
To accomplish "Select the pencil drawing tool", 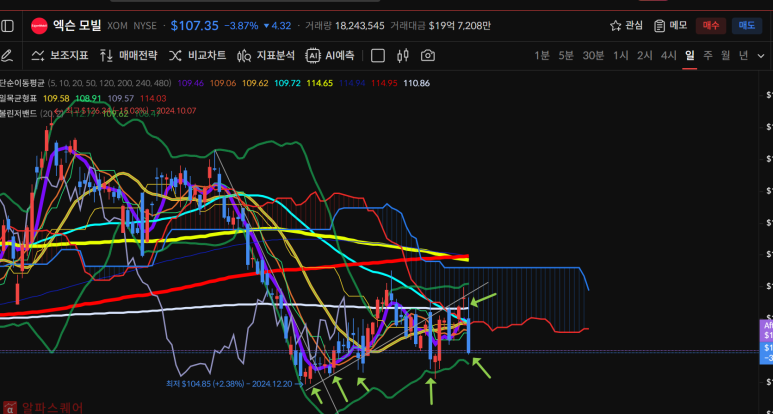I will (6, 56).
